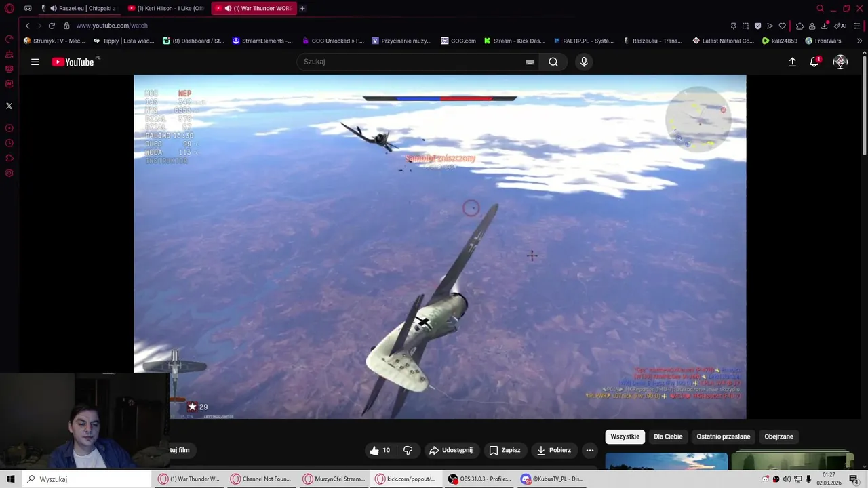Click the ad blocker shield icon
The width and height of the screenshot is (868, 488).
[757, 26]
